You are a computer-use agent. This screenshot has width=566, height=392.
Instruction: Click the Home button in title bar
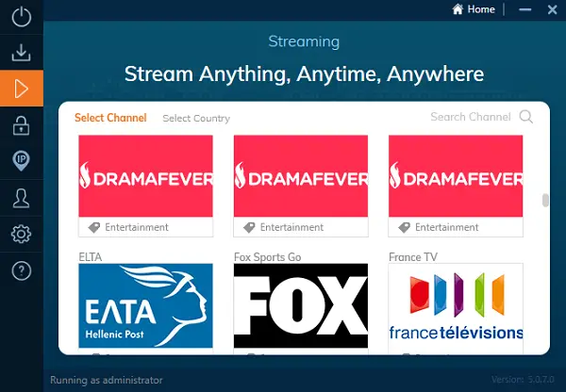coord(474,9)
